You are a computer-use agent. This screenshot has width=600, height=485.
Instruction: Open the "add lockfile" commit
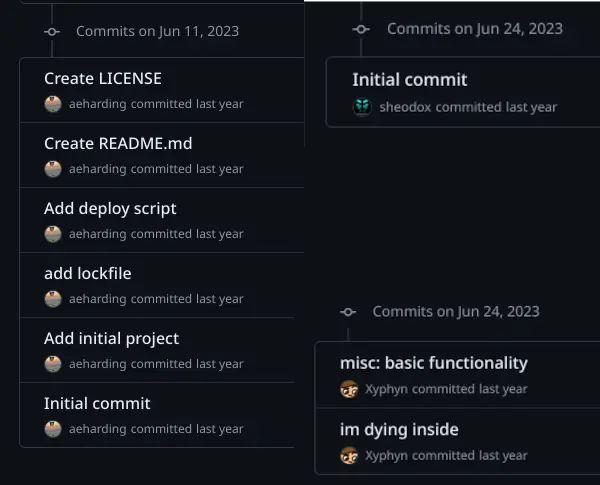(x=87, y=273)
